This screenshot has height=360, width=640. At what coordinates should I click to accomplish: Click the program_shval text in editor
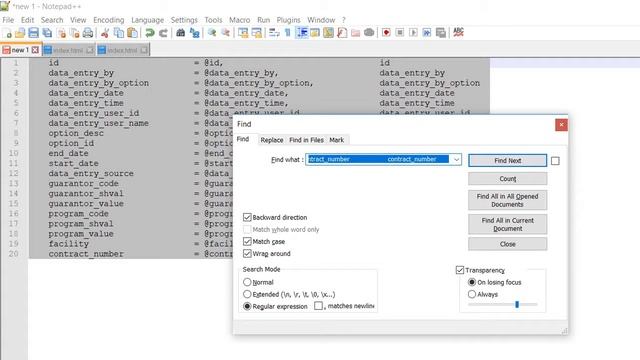click(81, 224)
